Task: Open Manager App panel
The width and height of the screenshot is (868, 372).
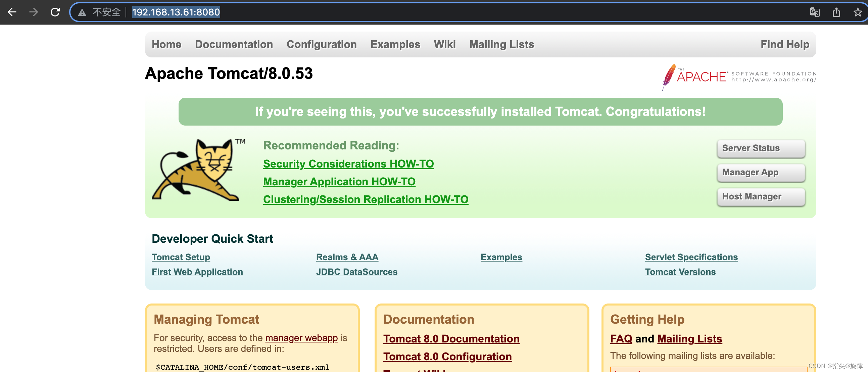Action: tap(761, 173)
